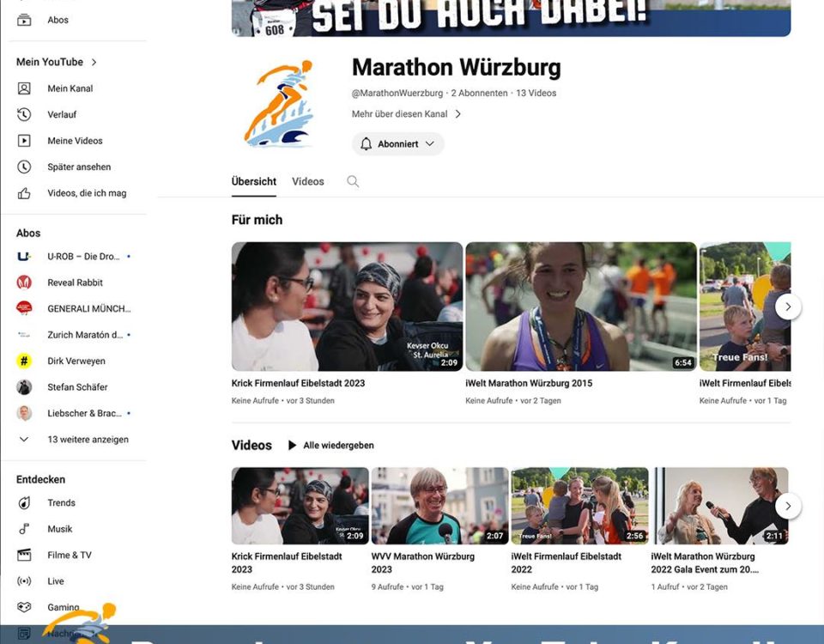824x644 pixels.
Task: Open Trends in the Entdecken menu
Action: pyautogui.click(x=62, y=503)
